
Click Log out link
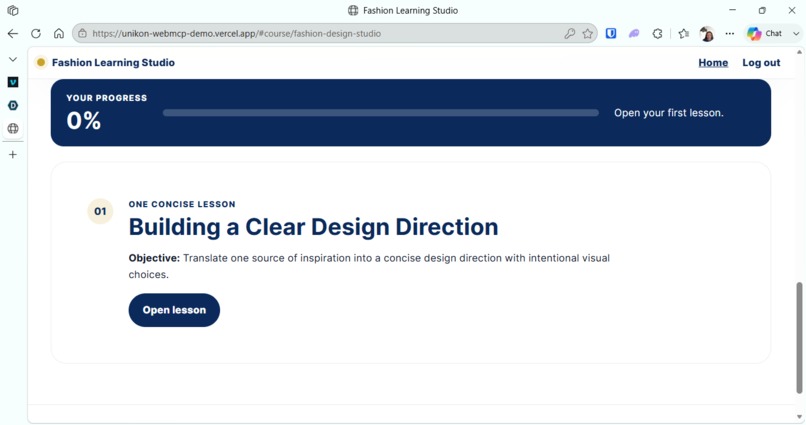pos(761,63)
